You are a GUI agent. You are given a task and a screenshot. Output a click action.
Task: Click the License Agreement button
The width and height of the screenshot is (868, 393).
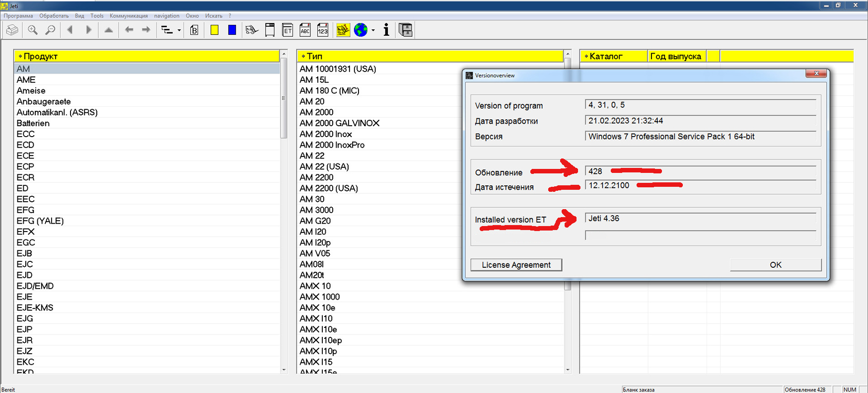(x=516, y=265)
